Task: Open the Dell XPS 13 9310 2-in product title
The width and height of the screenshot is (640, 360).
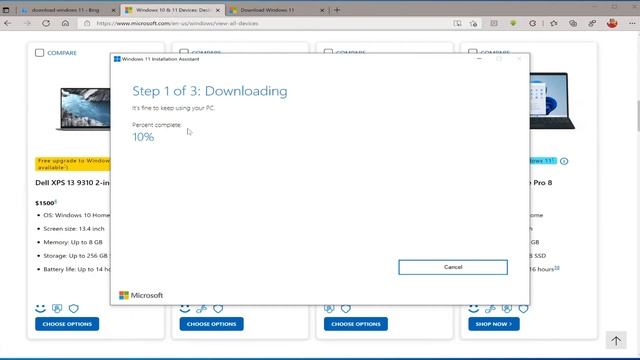Action: click(72, 182)
